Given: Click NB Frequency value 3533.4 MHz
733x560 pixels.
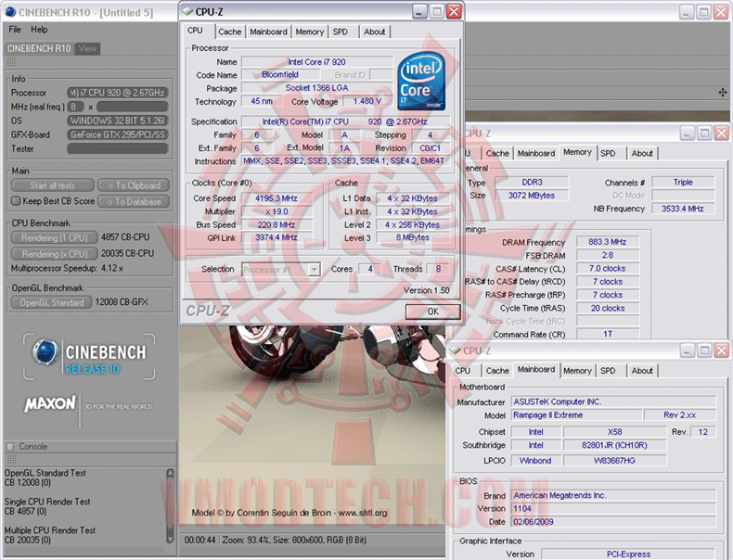Looking at the screenshot, I should click(683, 209).
